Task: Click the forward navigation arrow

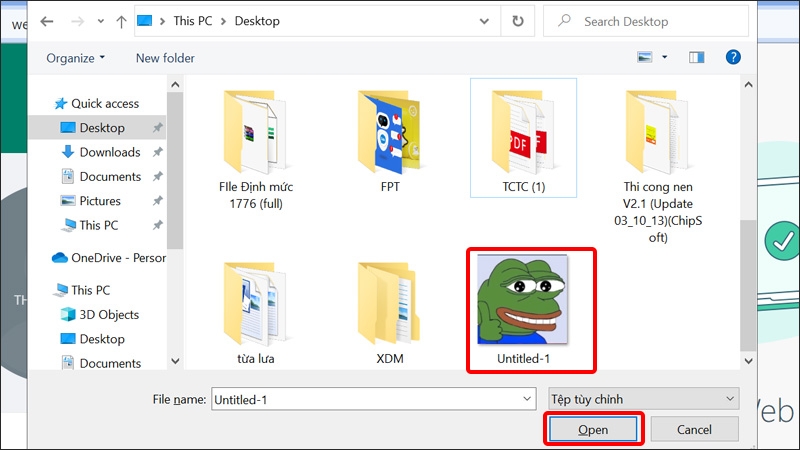Action: (77, 21)
